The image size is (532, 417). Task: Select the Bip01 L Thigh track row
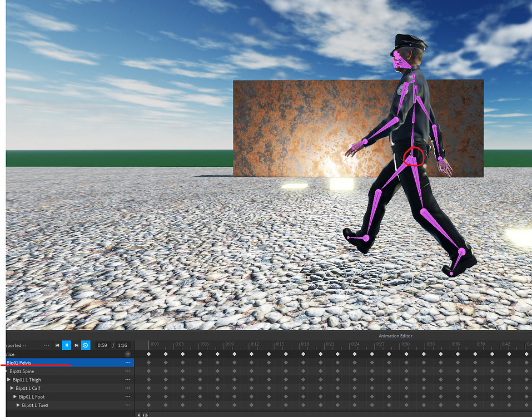70,380
